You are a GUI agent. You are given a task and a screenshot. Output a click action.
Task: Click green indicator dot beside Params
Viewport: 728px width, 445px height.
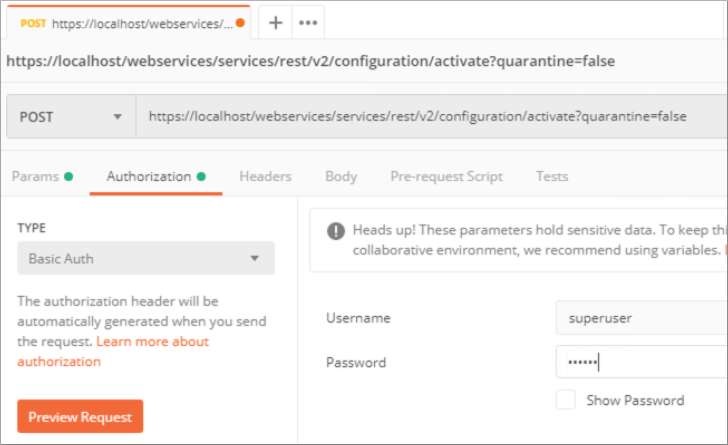(x=68, y=177)
